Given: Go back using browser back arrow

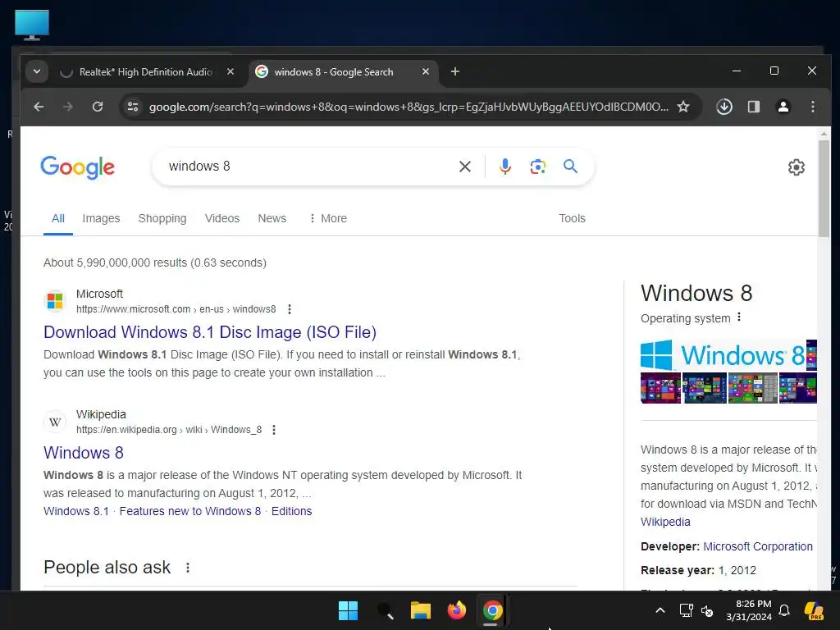Looking at the screenshot, I should click(39, 107).
